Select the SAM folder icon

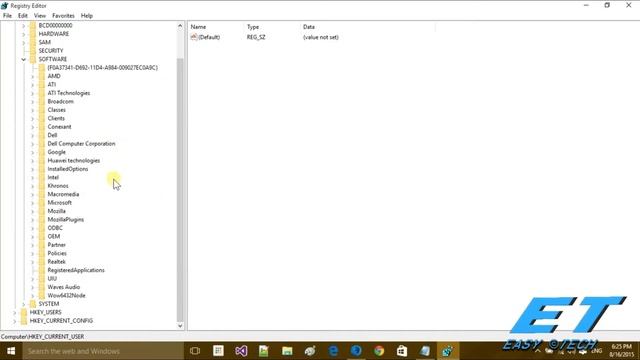coord(33,42)
